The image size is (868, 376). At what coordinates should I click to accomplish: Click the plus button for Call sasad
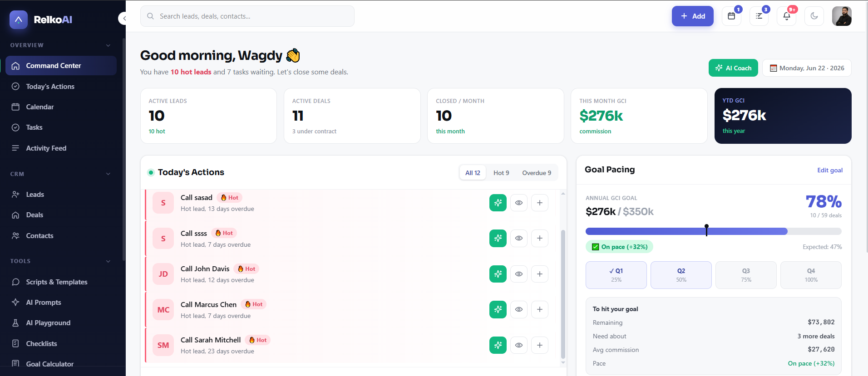540,203
